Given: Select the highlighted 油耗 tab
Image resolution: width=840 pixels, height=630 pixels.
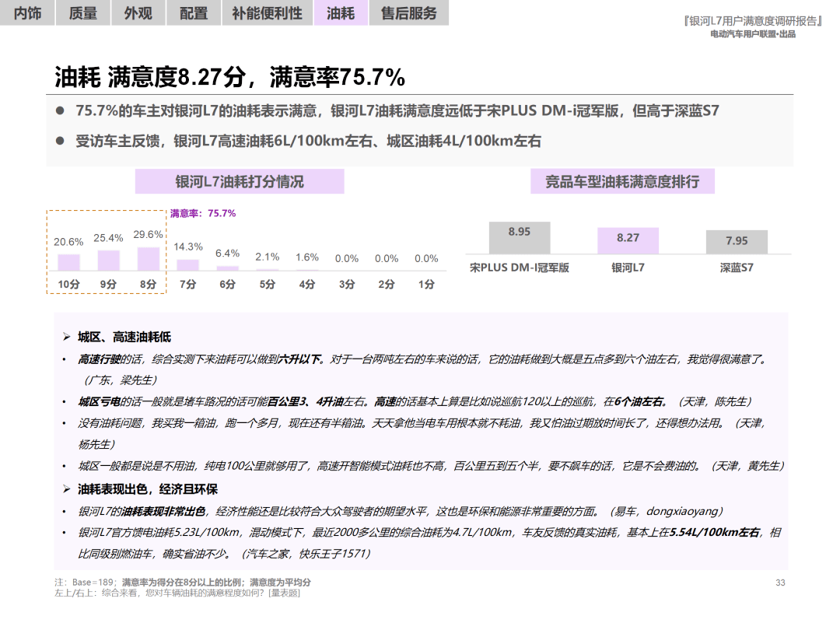Looking at the screenshot, I should pos(341,13).
